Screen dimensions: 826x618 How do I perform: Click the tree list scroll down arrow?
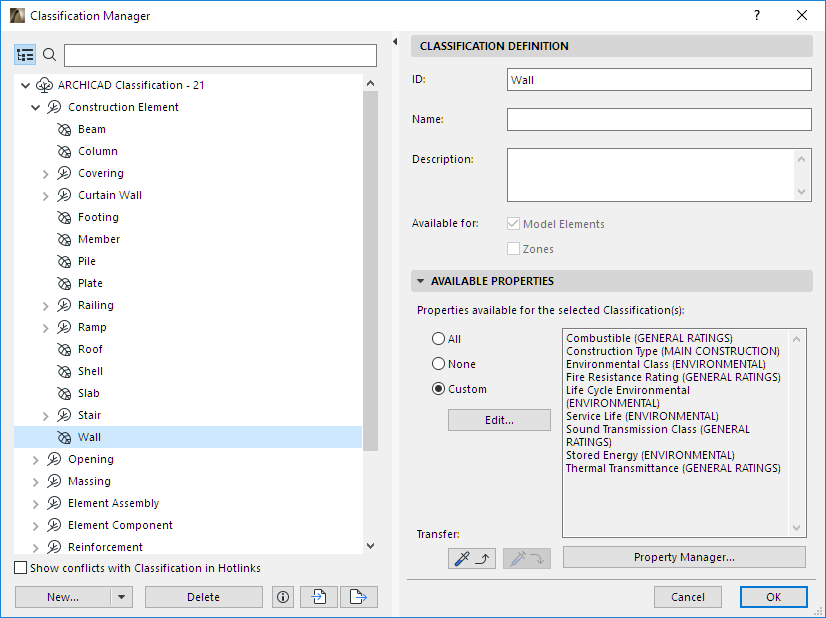click(x=370, y=546)
